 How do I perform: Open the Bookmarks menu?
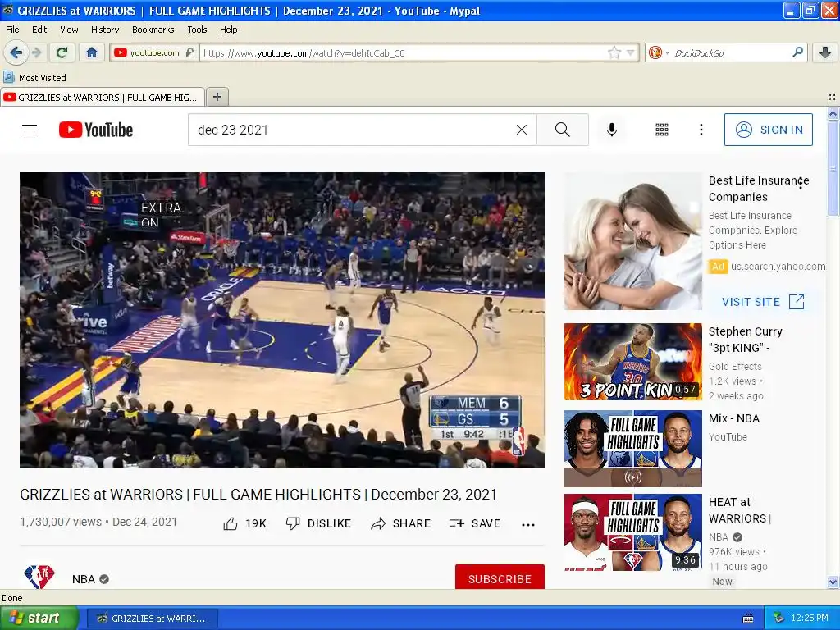point(153,30)
